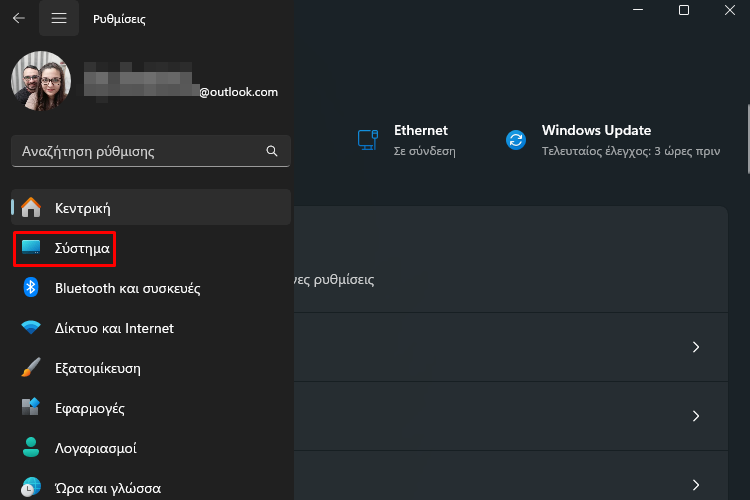Open Windows Update last check info

(x=613, y=140)
